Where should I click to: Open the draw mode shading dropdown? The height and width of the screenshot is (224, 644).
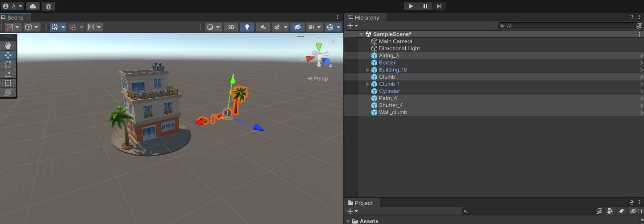[213, 27]
